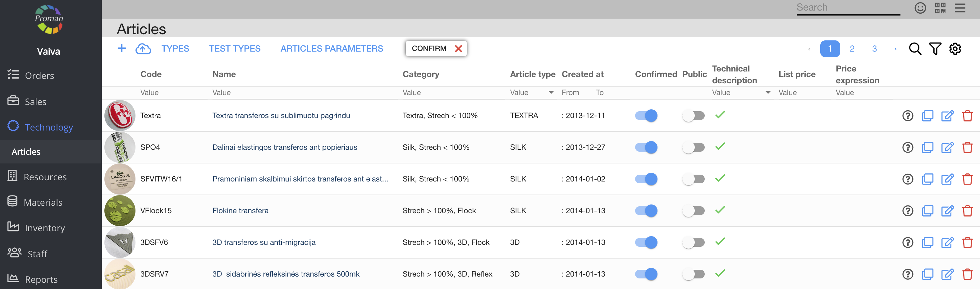Image resolution: width=980 pixels, height=289 pixels.
Task: Go to page 2
Action: 852,49
